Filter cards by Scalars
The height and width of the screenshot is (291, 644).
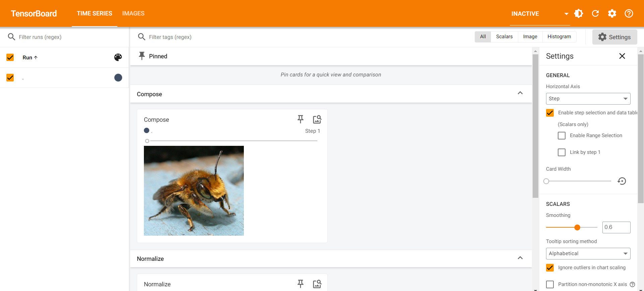pos(504,37)
